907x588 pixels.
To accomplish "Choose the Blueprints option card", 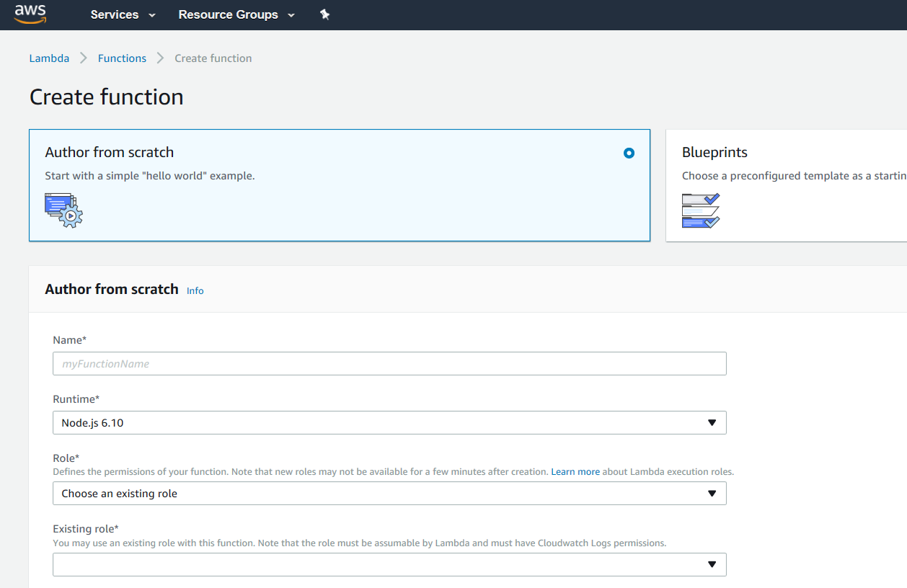I will (786, 185).
